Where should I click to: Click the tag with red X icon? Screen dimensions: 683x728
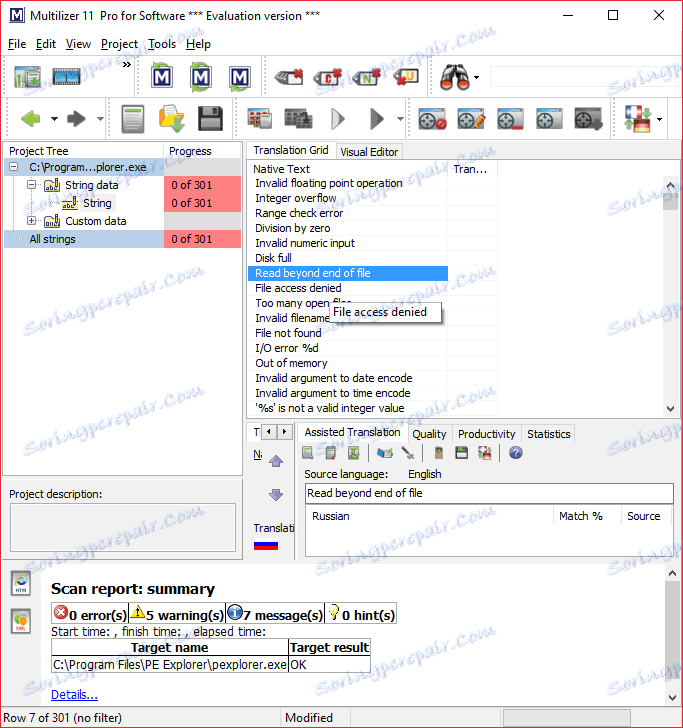[x=289, y=77]
